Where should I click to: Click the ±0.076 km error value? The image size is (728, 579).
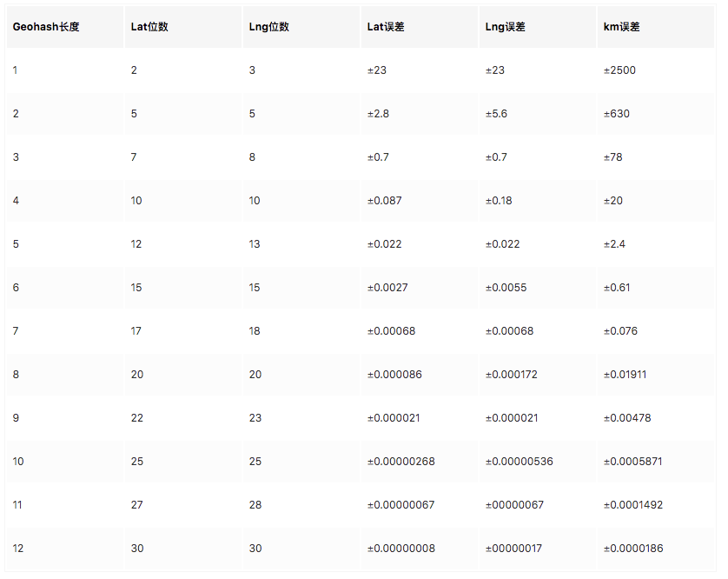click(x=620, y=331)
